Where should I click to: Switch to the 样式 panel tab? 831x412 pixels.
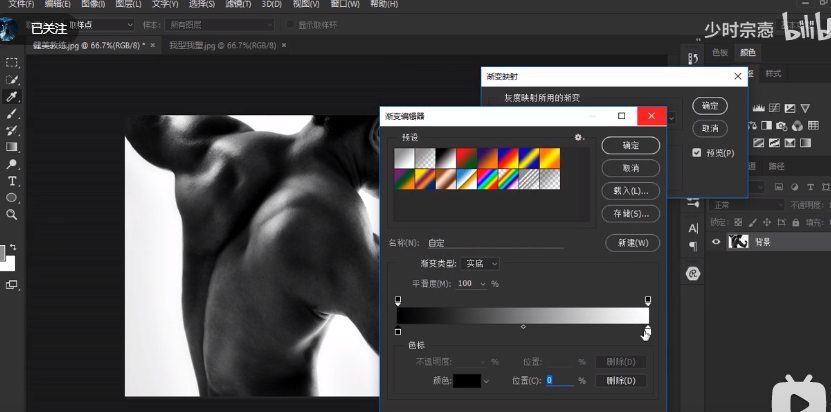[773, 74]
